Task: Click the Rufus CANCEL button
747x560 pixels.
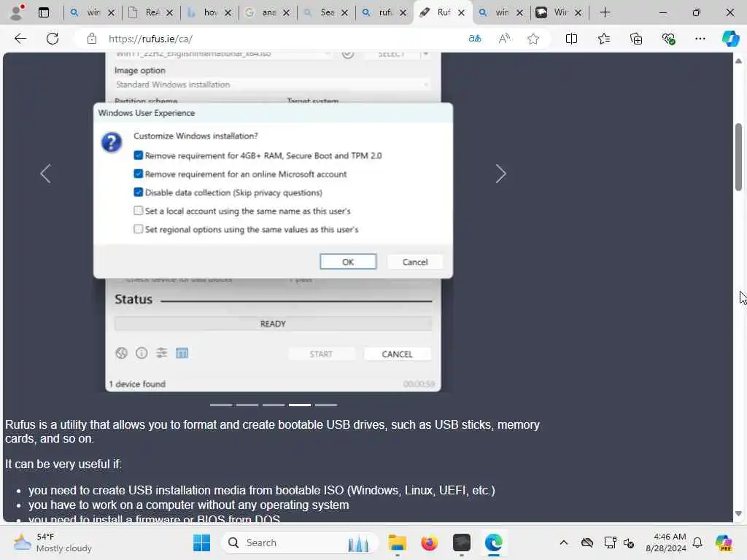Action: pyautogui.click(x=397, y=354)
